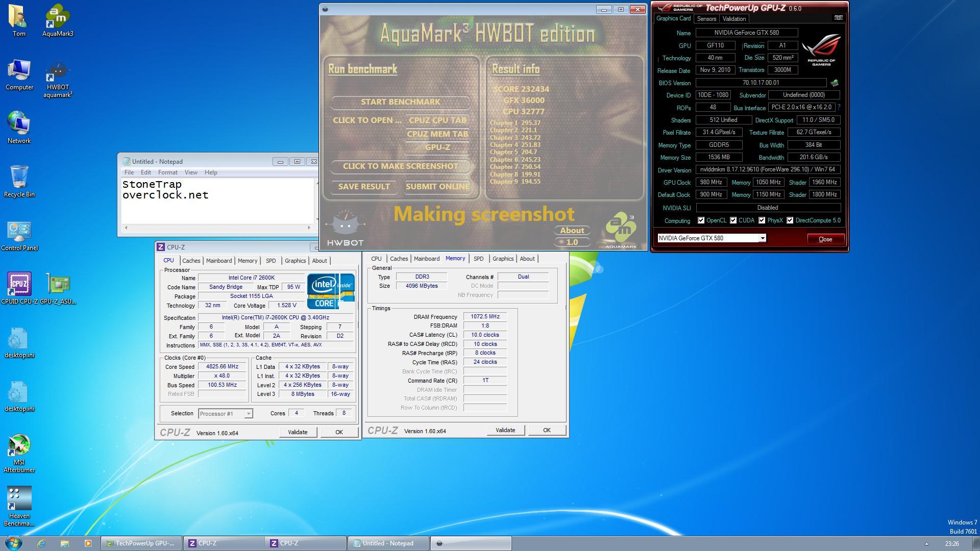The height and width of the screenshot is (551, 980).
Task: Open the Tom folder desktop icon
Action: 19,21
